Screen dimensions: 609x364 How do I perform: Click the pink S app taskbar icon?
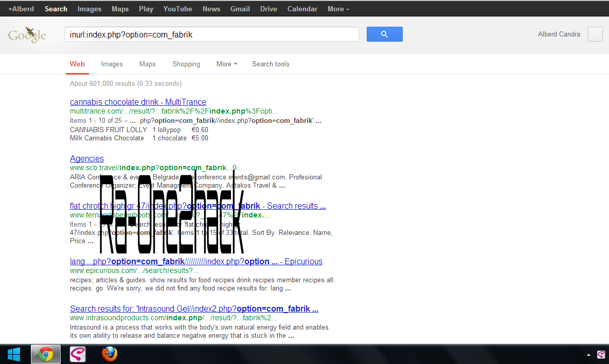(x=78, y=354)
